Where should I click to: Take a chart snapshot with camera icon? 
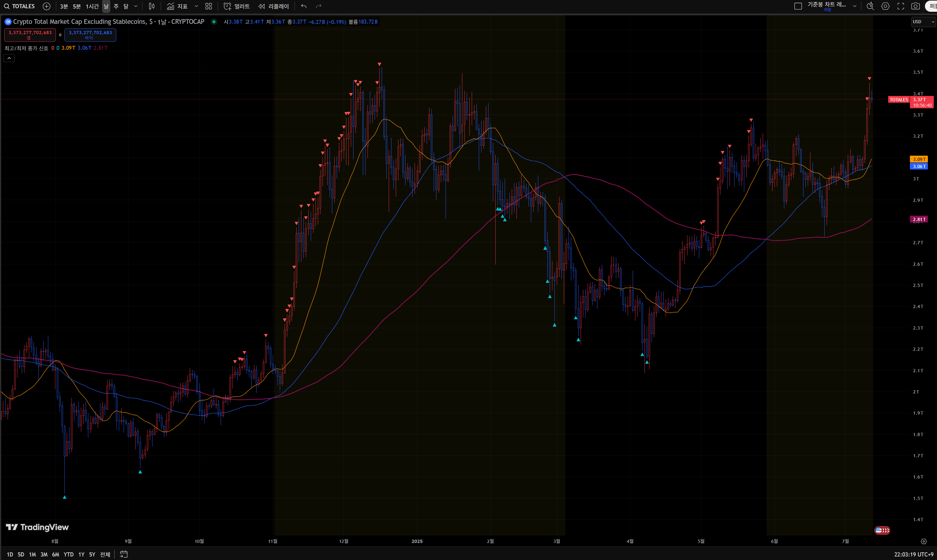pos(916,6)
